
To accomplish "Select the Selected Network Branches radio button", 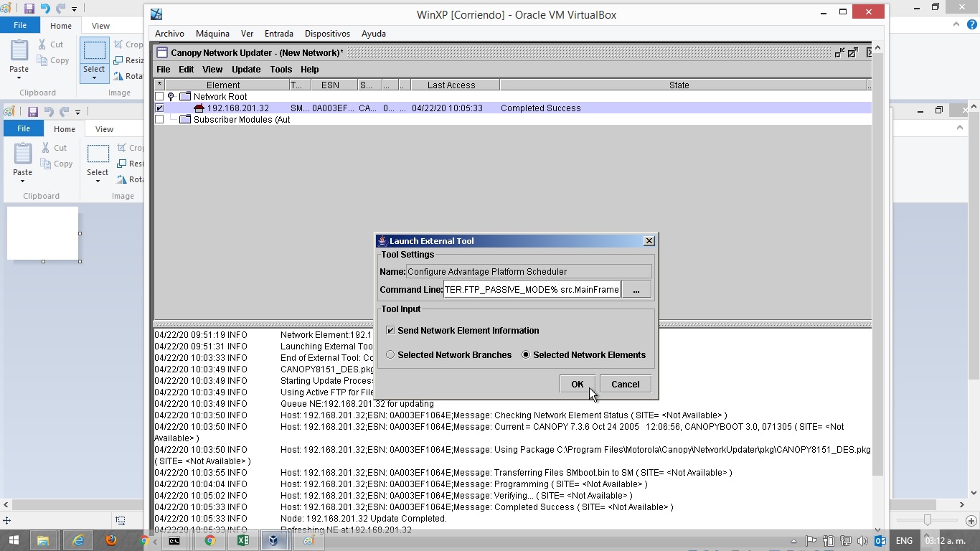I will (390, 355).
